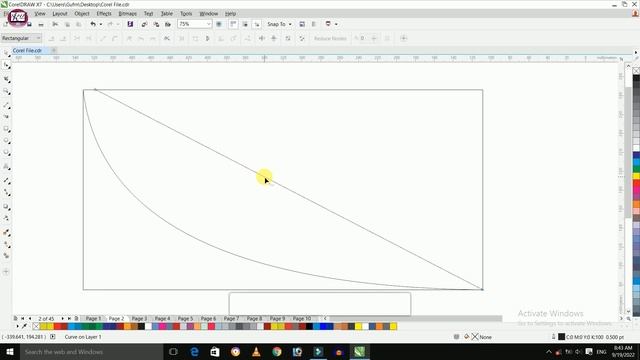This screenshot has width=640, height=360.
Task: Select the Shape tool in the toolbox
Action: (7, 66)
